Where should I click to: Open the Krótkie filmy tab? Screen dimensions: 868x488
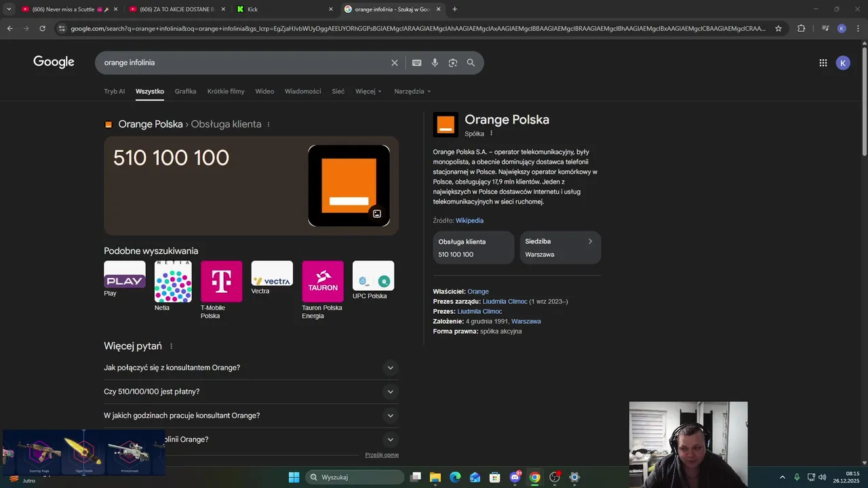(x=226, y=91)
